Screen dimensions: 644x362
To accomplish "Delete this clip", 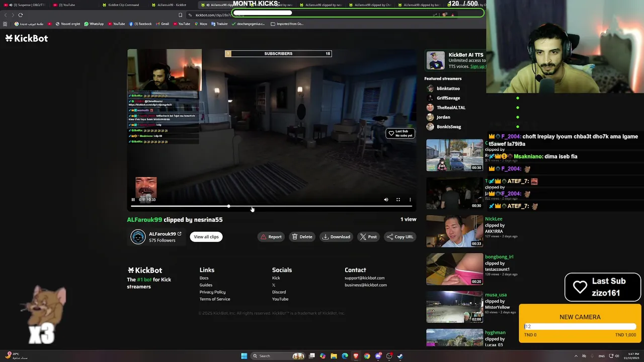I will point(302,237).
